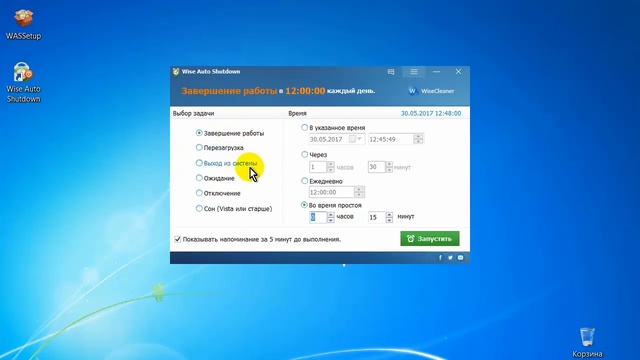
Task: Adjust the Через hours spinner arrows
Action: click(x=331, y=167)
